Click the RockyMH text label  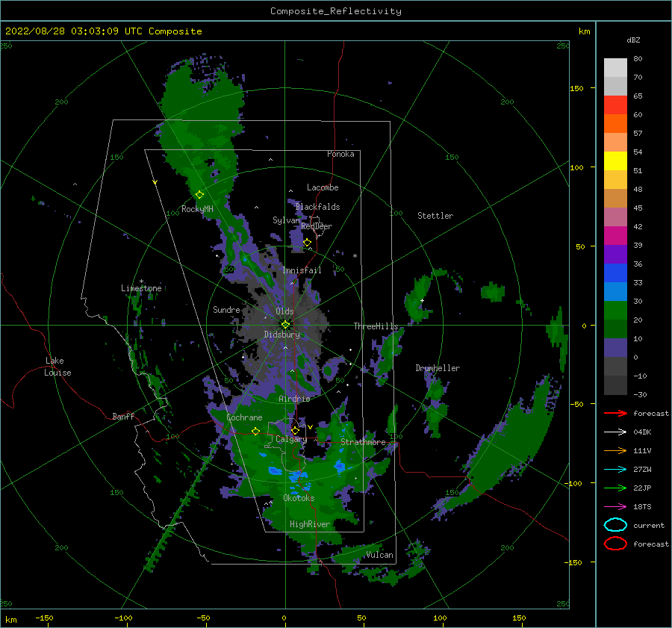click(x=197, y=209)
